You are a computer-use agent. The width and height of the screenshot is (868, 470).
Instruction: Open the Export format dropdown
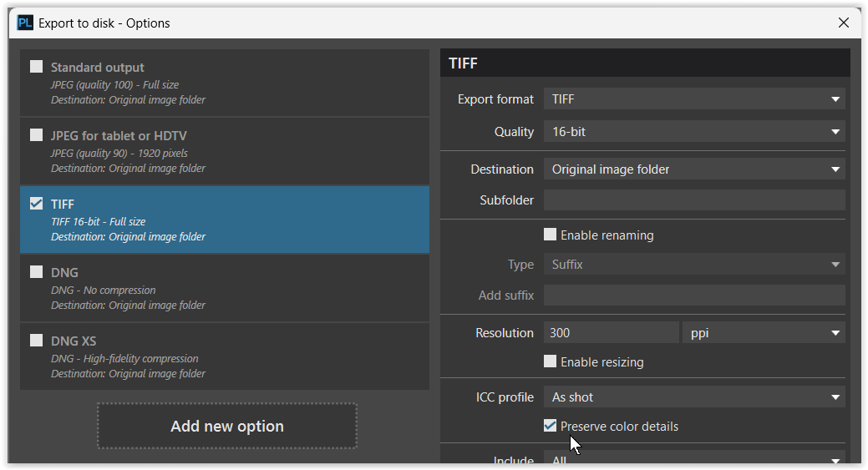click(694, 99)
